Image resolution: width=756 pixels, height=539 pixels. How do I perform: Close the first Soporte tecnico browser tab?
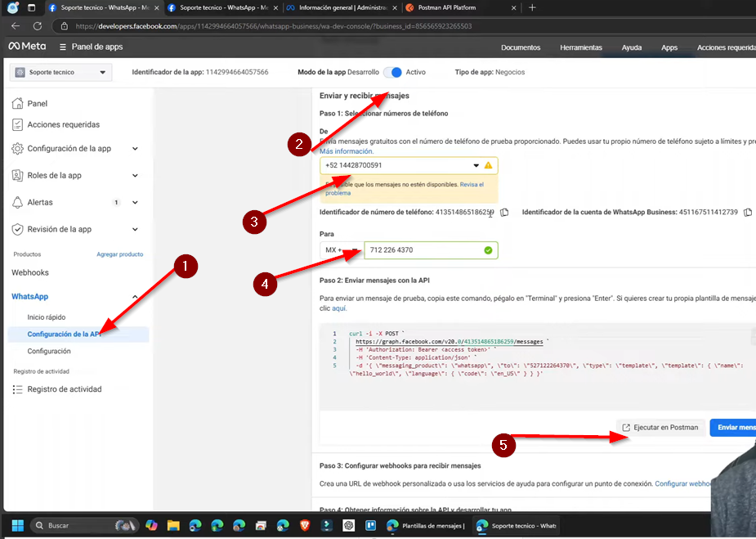(157, 7)
